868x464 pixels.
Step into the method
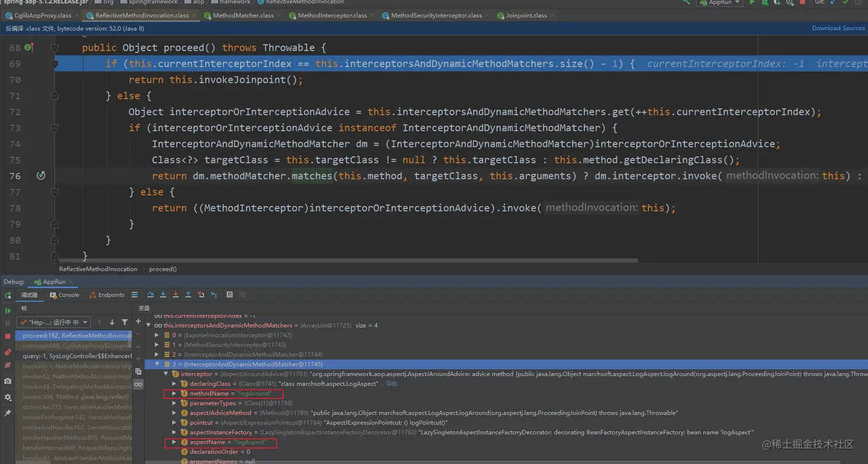(x=163, y=295)
